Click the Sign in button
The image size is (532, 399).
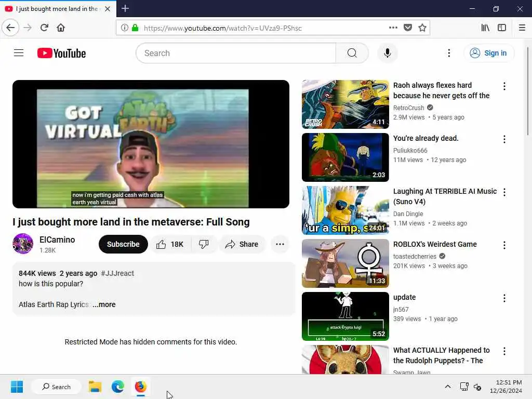tap(488, 53)
